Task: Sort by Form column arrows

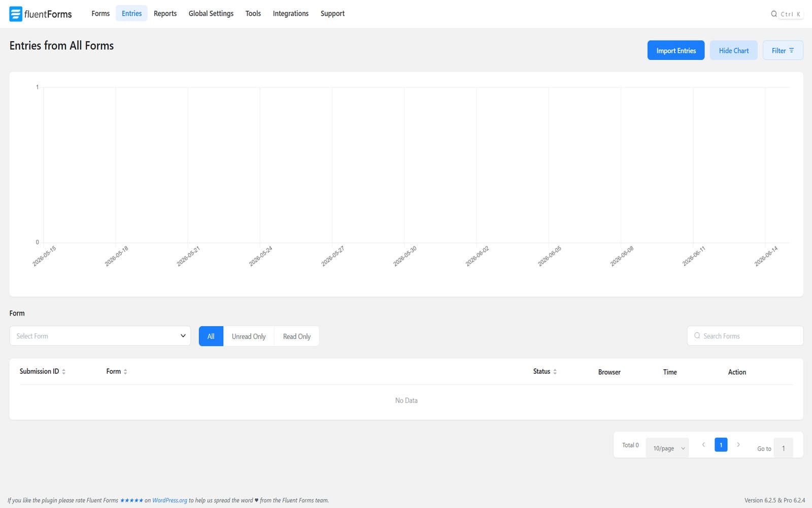Action: pos(125,372)
